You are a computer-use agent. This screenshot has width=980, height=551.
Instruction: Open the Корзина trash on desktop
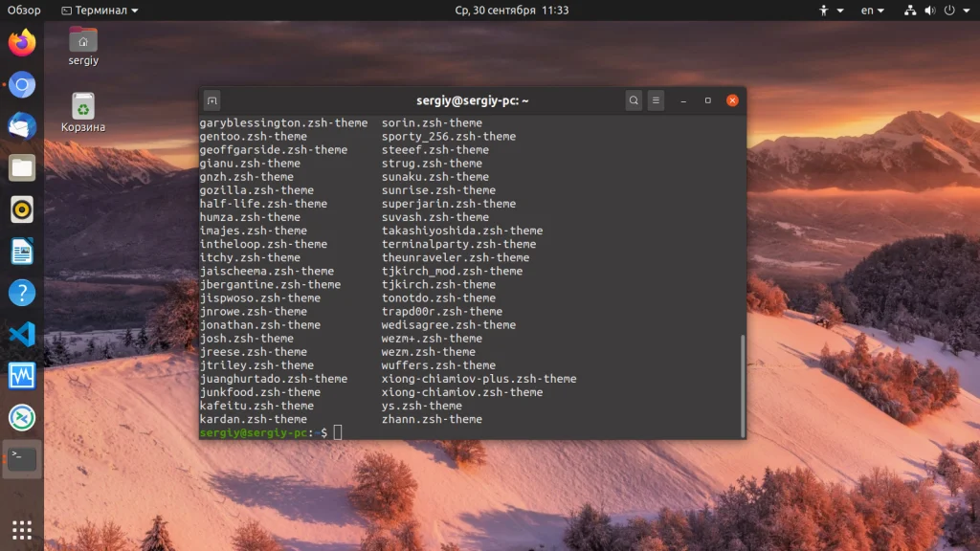pos(83,113)
